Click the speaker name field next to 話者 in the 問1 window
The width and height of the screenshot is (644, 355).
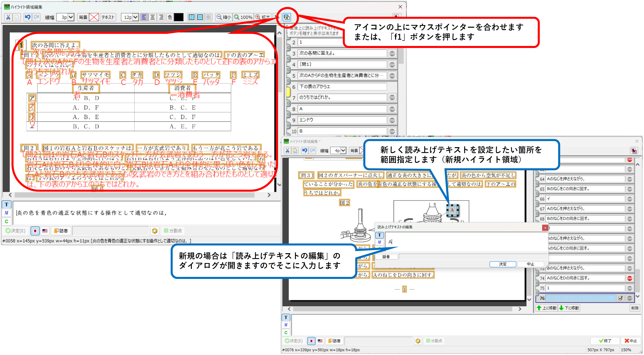pyautogui.click(x=111, y=231)
